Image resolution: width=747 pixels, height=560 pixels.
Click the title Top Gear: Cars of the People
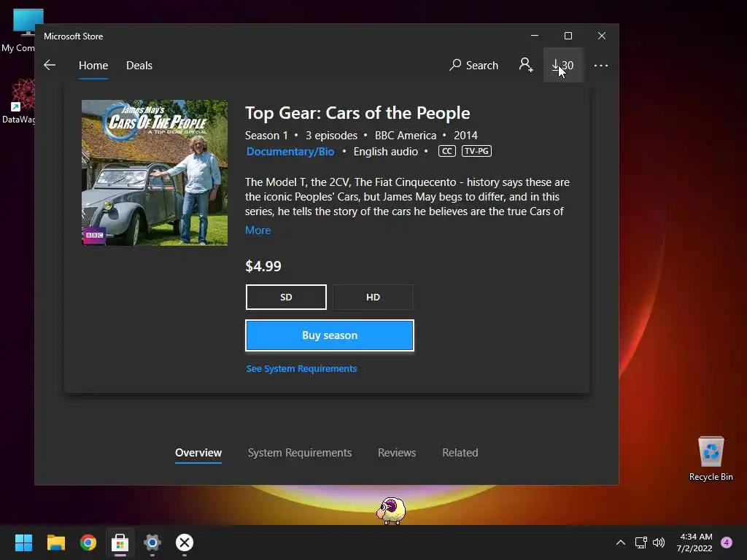point(357,113)
